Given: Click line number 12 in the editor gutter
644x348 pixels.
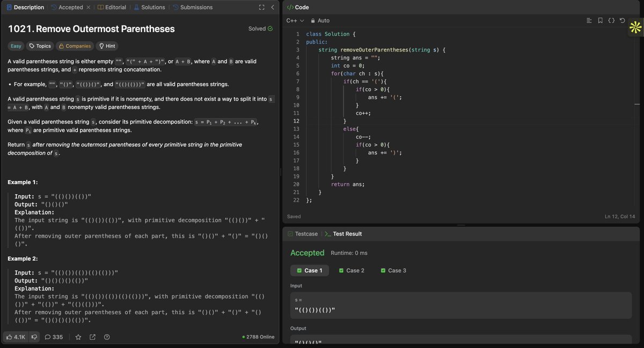Looking at the screenshot, I should (x=296, y=121).
